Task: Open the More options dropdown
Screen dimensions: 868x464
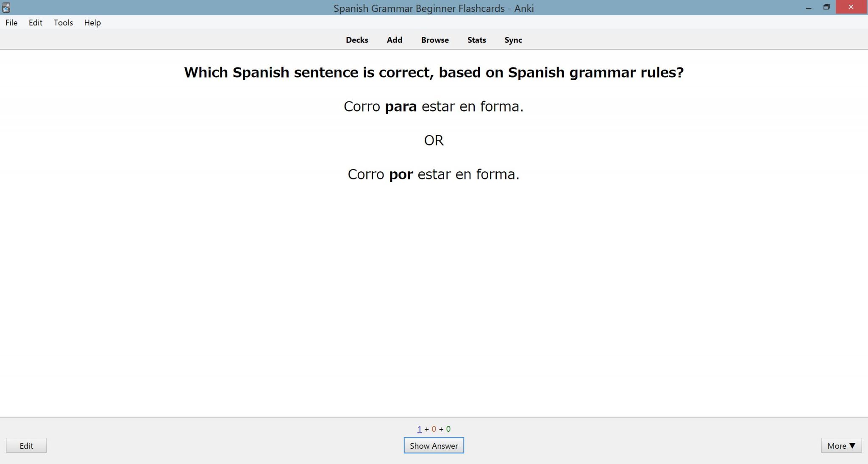Action: [841, 445]
